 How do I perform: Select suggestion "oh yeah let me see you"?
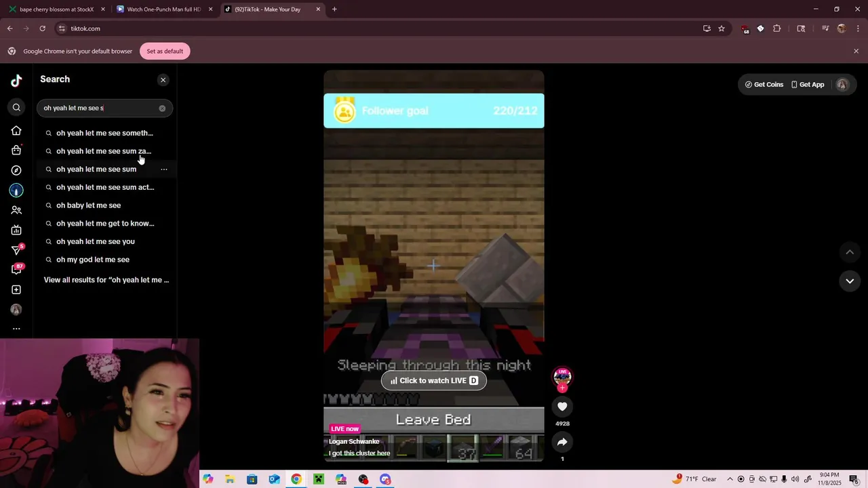(x=95, y=241)
